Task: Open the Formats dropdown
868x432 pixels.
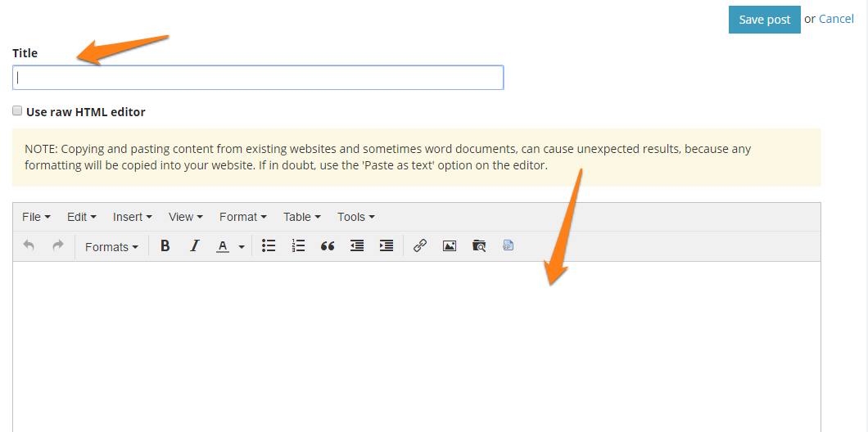Action: 111,246
